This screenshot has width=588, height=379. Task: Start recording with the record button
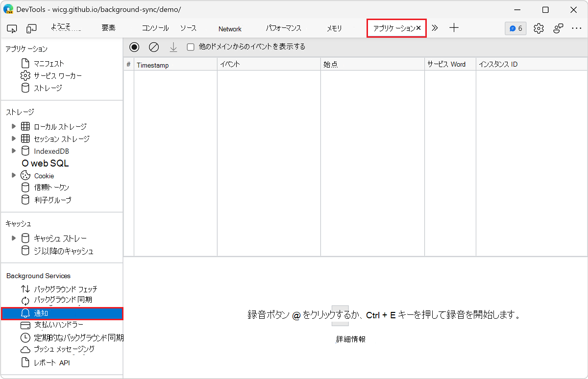[x=134, y=47]
